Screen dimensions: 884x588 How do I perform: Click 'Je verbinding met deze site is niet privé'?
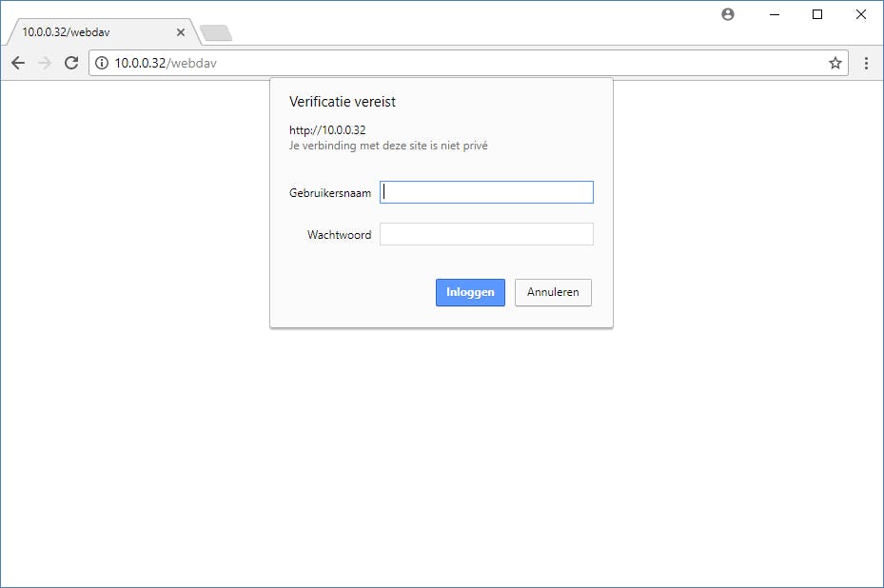click(388, 146)
